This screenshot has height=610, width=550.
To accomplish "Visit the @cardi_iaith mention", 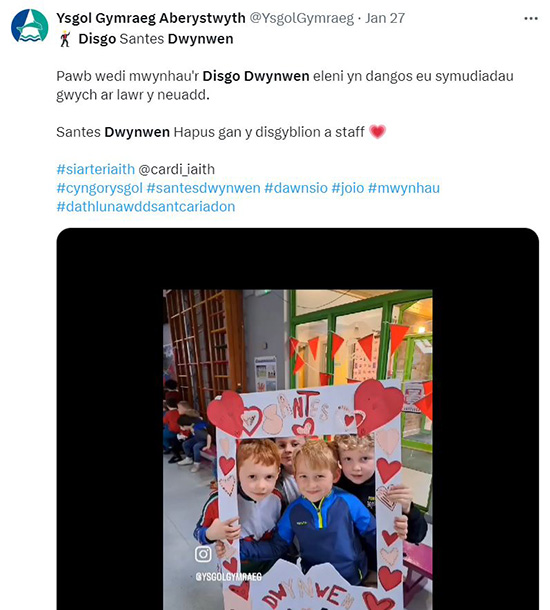I will pos(176,169).
